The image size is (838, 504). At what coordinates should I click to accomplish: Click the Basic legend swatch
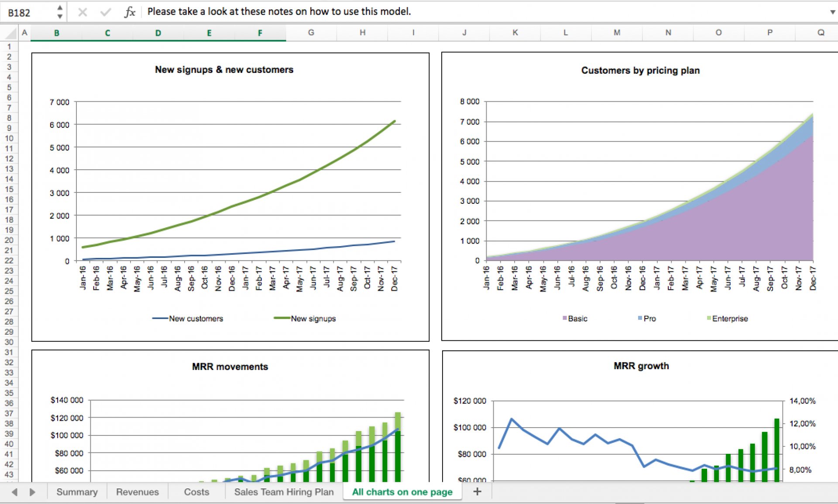565,318
